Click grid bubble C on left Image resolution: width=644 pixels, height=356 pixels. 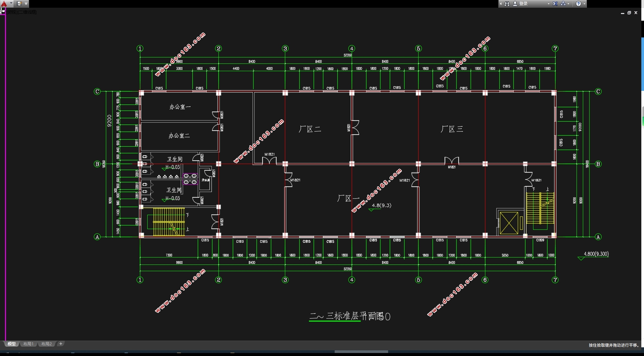(97, 92)
